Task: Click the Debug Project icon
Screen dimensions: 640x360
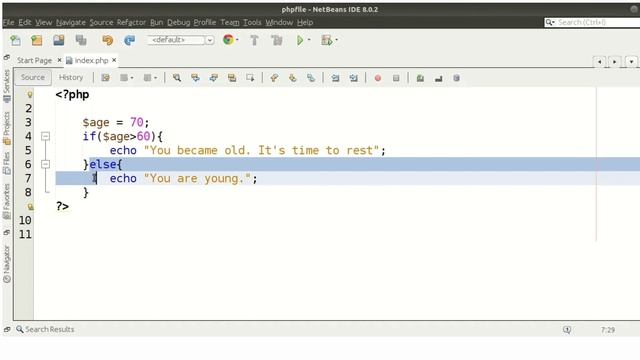Action: point(326,40)
